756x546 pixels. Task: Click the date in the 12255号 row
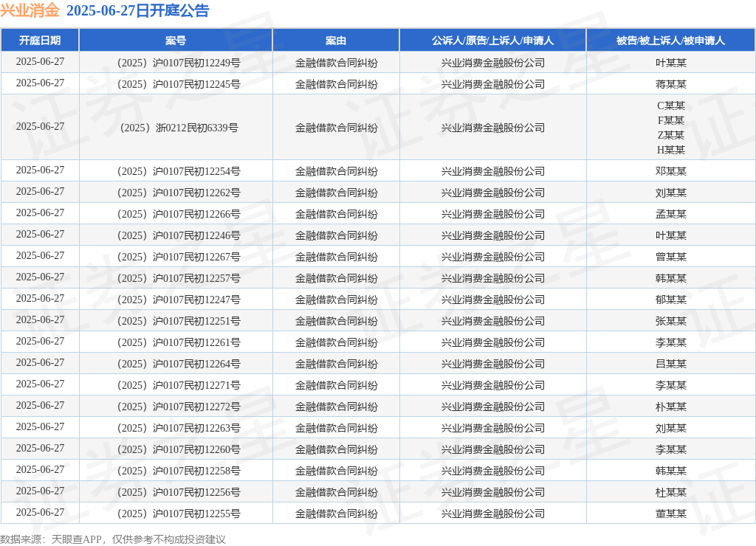(40, 512)
